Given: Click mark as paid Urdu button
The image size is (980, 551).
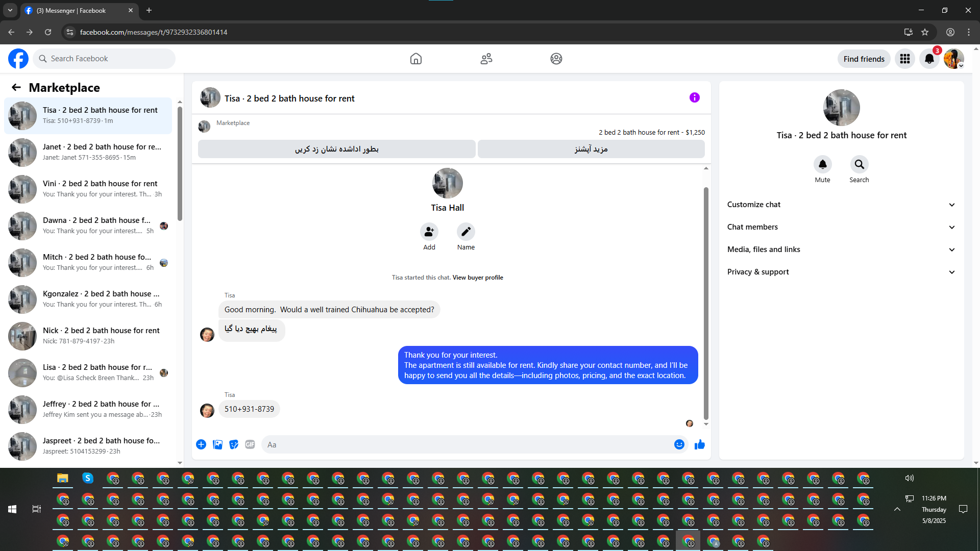Looking at the screenshot, I should point(336,149).
